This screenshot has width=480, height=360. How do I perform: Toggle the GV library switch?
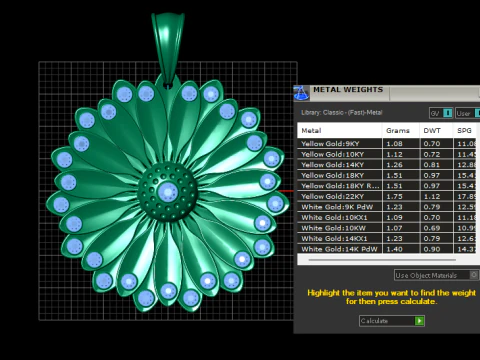point(448,113)
